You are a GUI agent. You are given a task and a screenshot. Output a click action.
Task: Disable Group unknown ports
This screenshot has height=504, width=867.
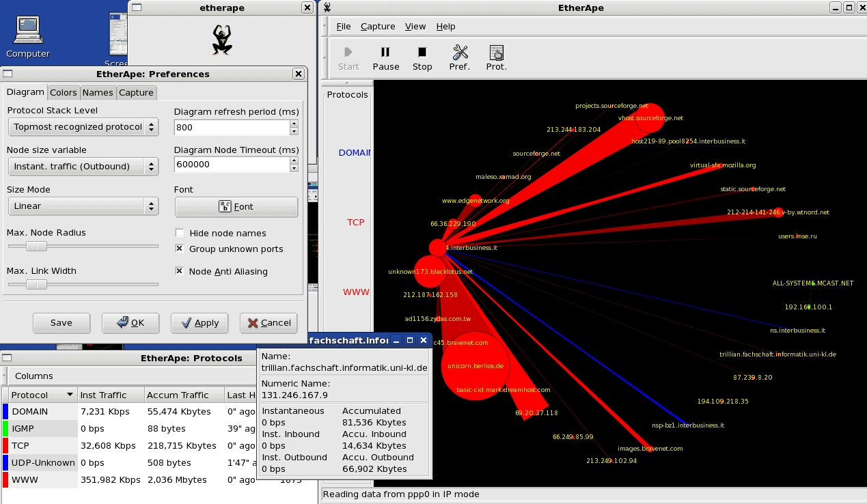click(180, 249)
